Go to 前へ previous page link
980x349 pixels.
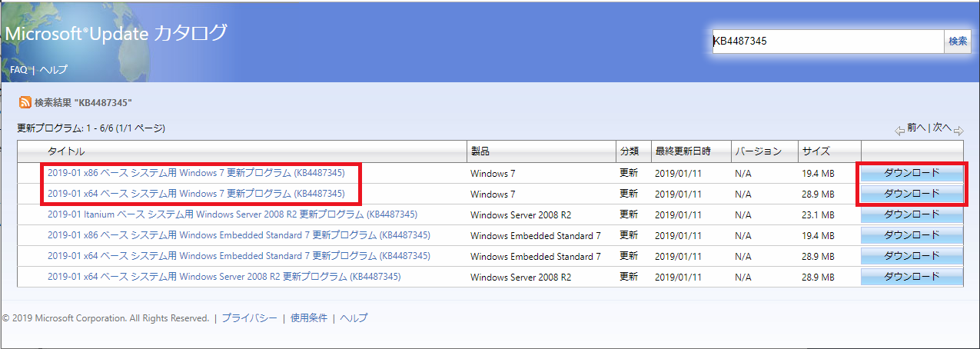(x=916, y=128)
